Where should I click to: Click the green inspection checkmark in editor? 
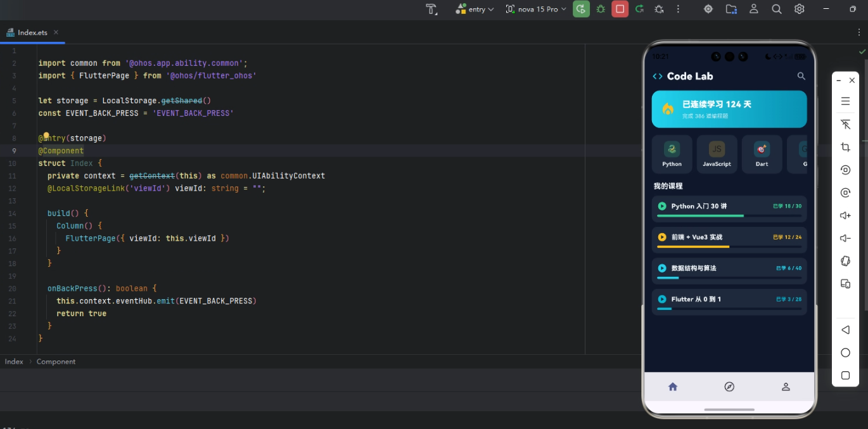(862, 51)
